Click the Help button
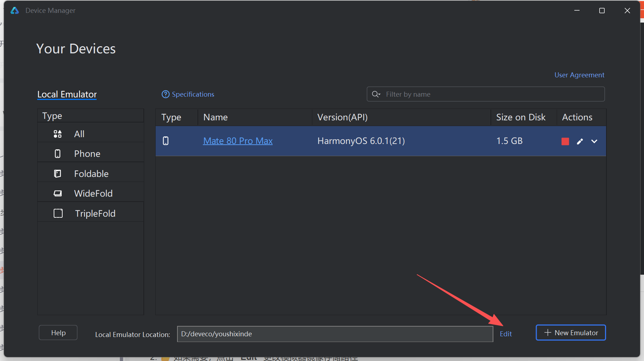 click(x=58, y=333)
